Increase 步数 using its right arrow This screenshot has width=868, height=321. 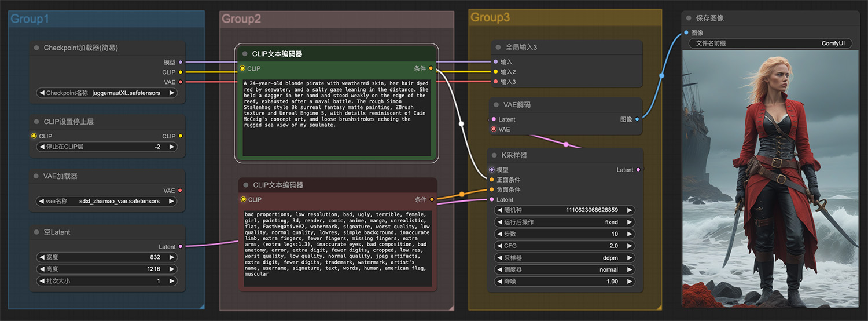[629, 234]
